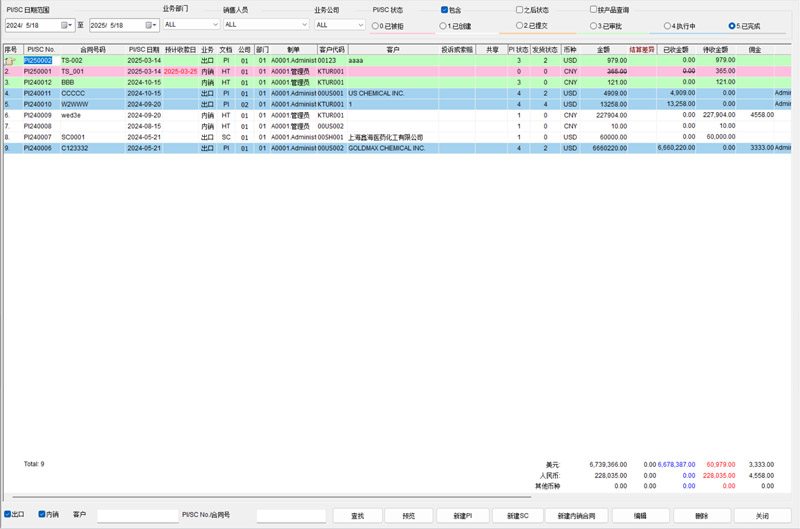Open the end date calendar picker
800x529 pixels.
pyautogui.click(x=152, y=25)
